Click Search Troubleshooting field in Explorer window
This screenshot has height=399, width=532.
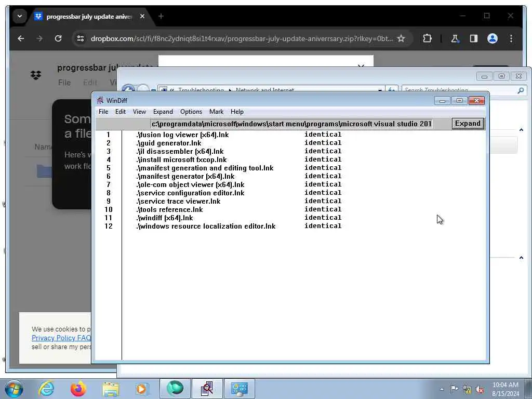click(x=460, y=90)
